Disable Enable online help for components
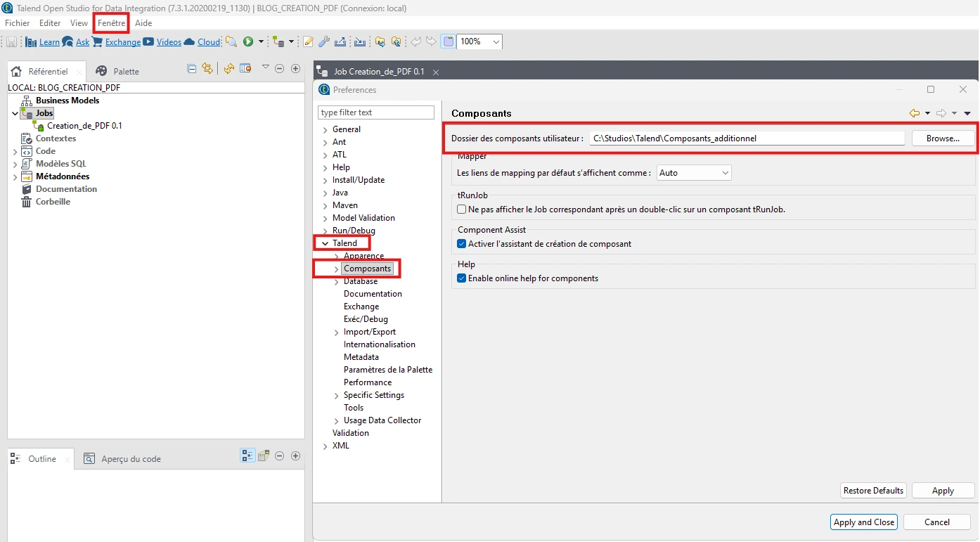Image resolution: width=980 pixels, height=542 pixels. pyautogui.click(x=463, y=278)
